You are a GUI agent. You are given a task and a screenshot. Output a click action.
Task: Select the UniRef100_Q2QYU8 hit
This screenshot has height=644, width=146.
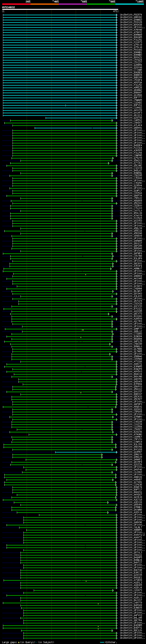(131, 67)
